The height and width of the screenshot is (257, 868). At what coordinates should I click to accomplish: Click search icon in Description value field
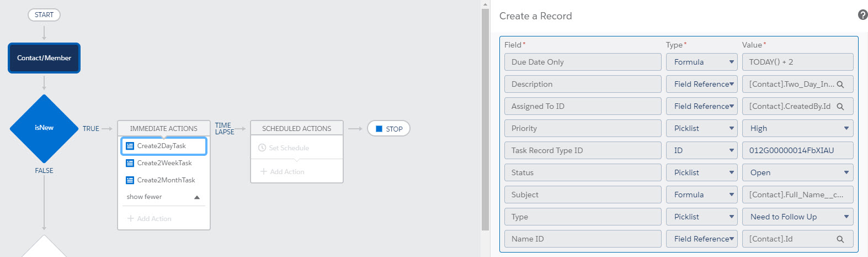click(840, 85)
